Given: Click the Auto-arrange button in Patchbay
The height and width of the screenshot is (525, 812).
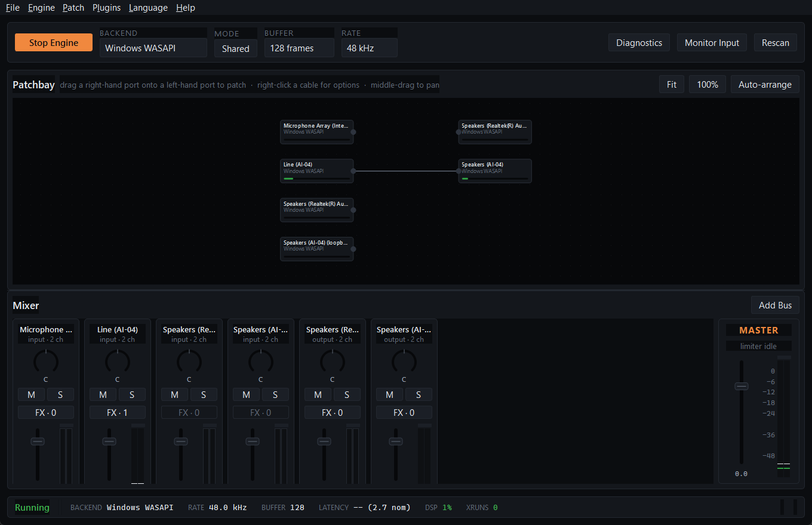Looking at the screenshot, I should 765,84.
